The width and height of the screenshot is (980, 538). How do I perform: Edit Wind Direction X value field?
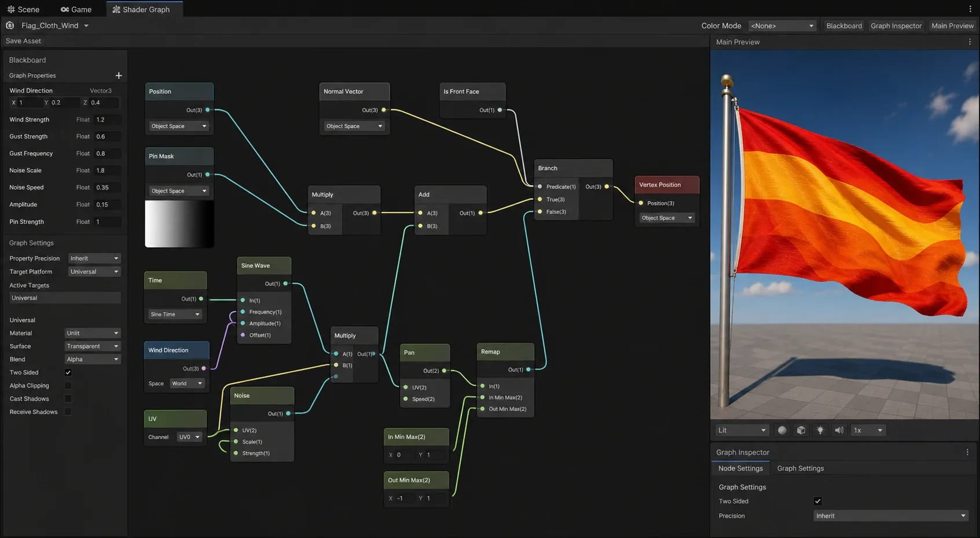pos(30,103)
